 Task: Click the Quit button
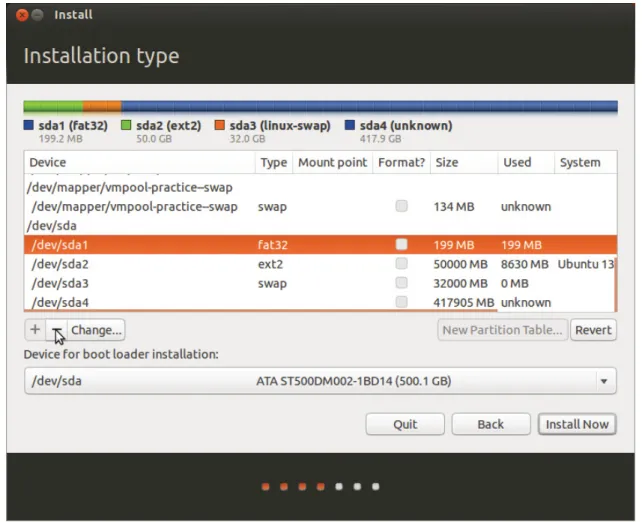(x=405, y=424)
